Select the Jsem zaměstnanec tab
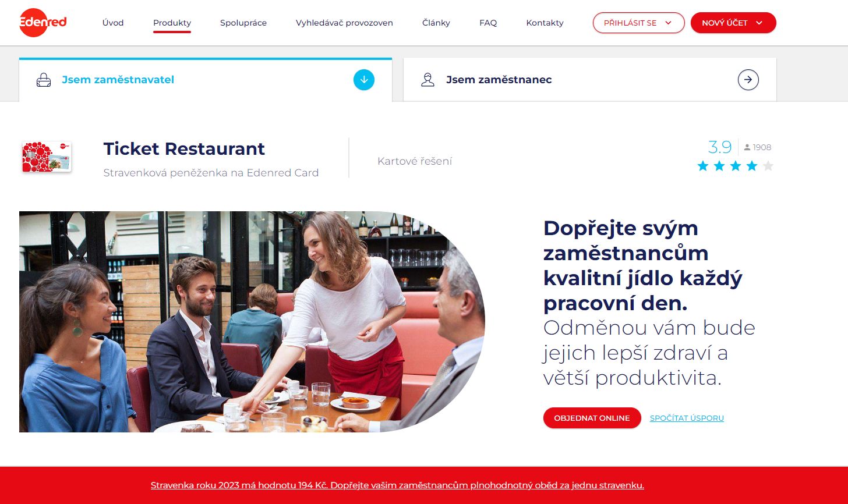 point(590,80)
